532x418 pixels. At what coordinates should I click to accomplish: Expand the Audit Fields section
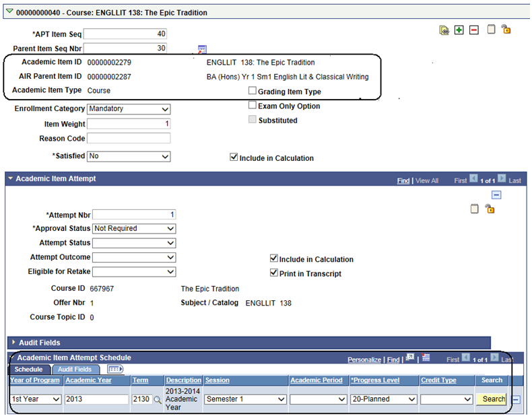point(13,343)
